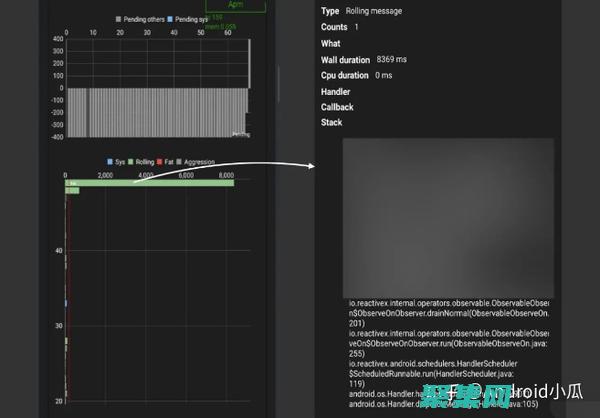Click the small blue Sys bar in lower chart
The width and height of the screenshot is (600, 418).
(66, 302)
